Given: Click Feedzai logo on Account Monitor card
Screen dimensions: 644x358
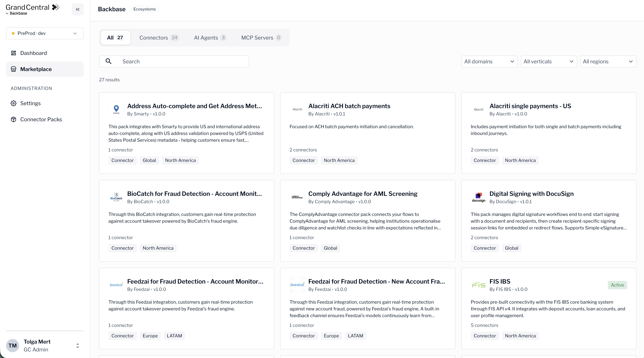Looking at the screenshot, I should (116, 285).
